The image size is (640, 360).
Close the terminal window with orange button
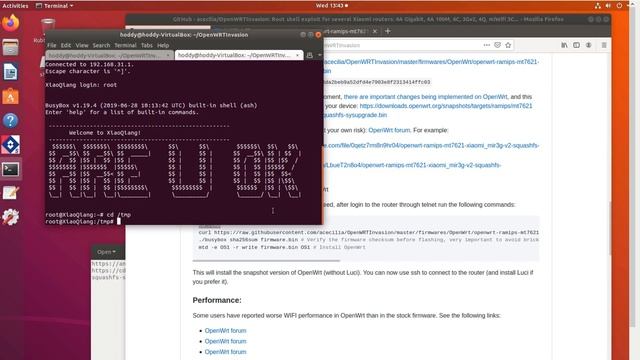[x=318, y=35]
